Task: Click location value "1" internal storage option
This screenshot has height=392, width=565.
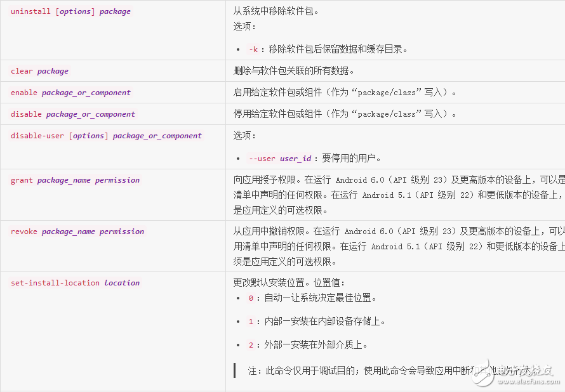Action: (x=251, y=322)
